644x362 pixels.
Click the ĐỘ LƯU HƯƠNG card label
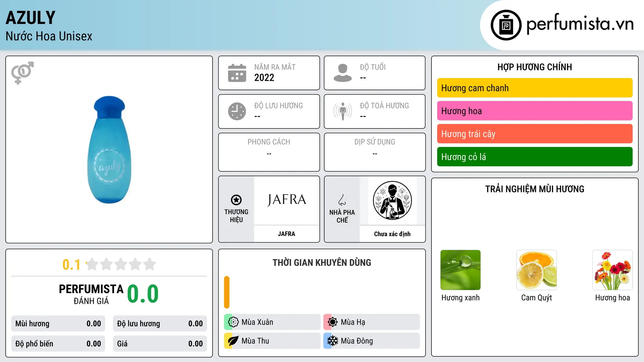(x=279, y=106)
